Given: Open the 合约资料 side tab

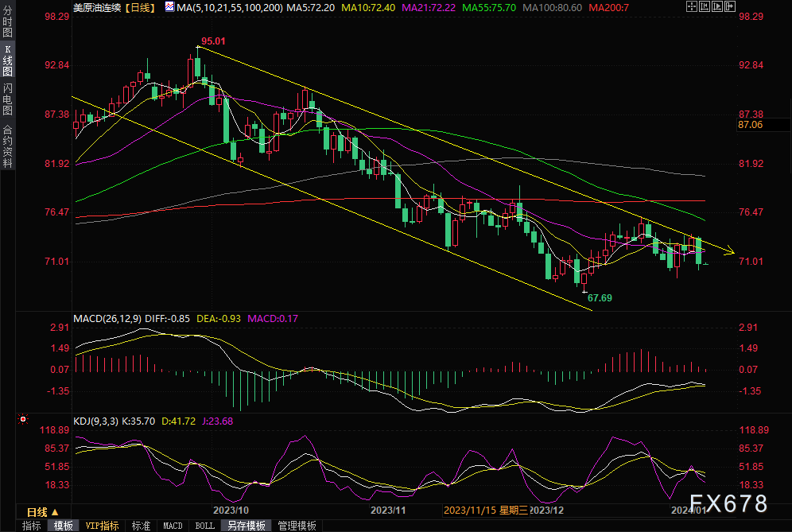Looking at the screenshot, I should click(7, 146).
